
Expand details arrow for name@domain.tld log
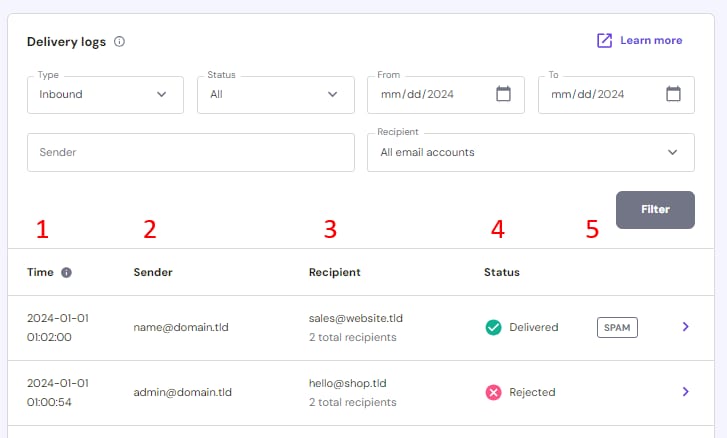pos(685,327)
